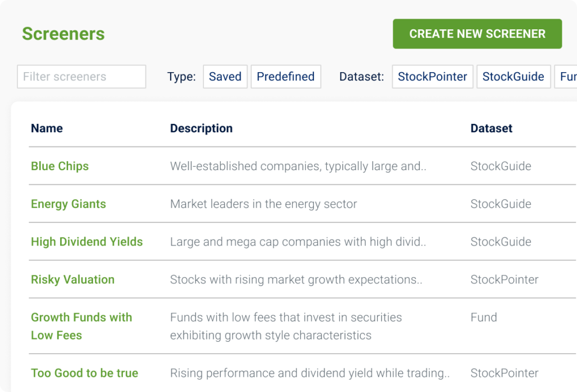Viewport: 577px width, 392px height.
Task: Click the Risky Valuation row's StockPointer dataset cell
Action: click(504, 279)
